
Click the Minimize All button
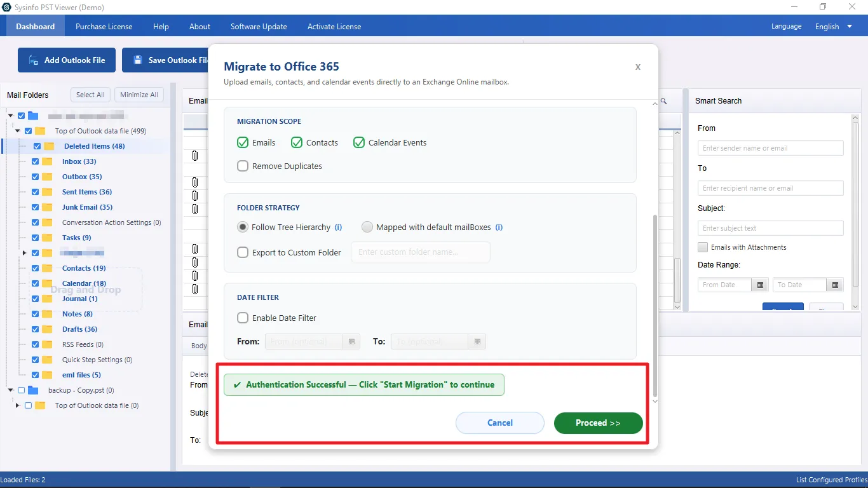coord(139,95)
